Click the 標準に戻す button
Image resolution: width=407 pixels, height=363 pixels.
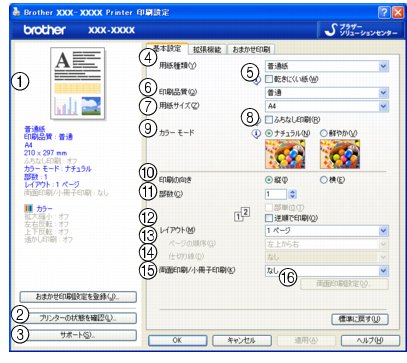point(360,319)
